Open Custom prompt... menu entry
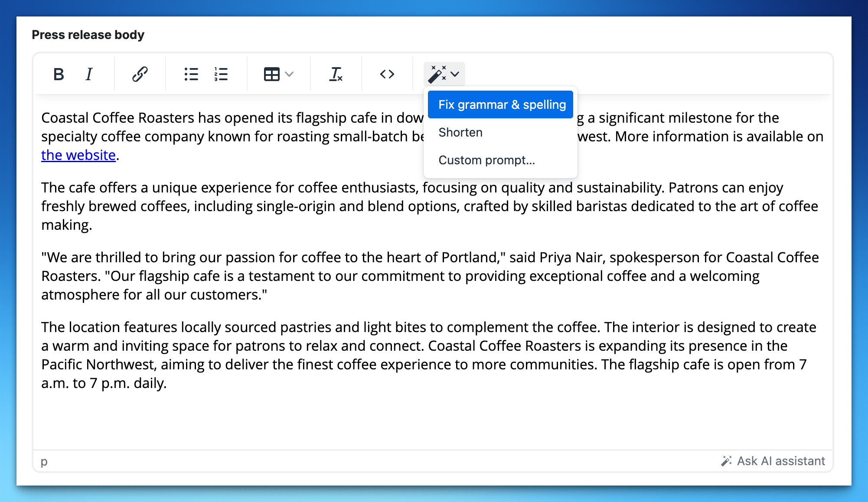 pos(500,160)
